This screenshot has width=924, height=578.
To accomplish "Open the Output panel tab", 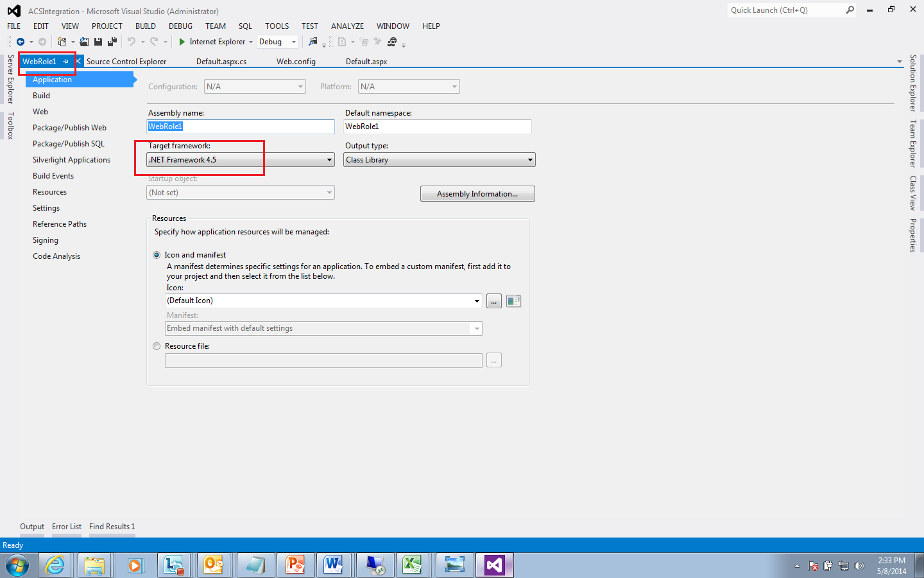I will pyautogui.click(x=32, y=527).
